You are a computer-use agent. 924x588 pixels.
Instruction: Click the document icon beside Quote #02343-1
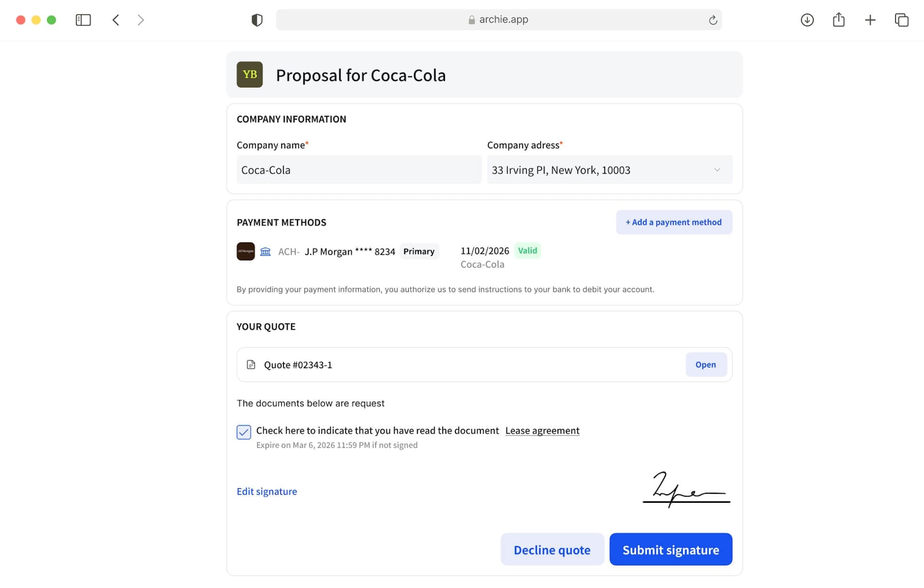pyautogui.click(x=250, y=364)
